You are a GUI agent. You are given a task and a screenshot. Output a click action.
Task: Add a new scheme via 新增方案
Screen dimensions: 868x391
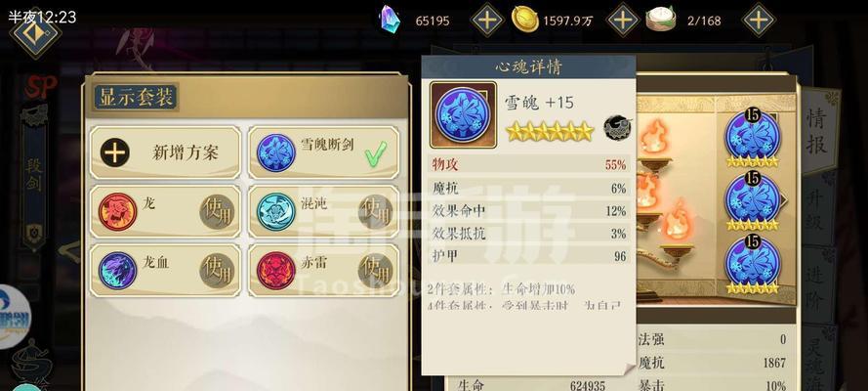click(x=165, y=152)
